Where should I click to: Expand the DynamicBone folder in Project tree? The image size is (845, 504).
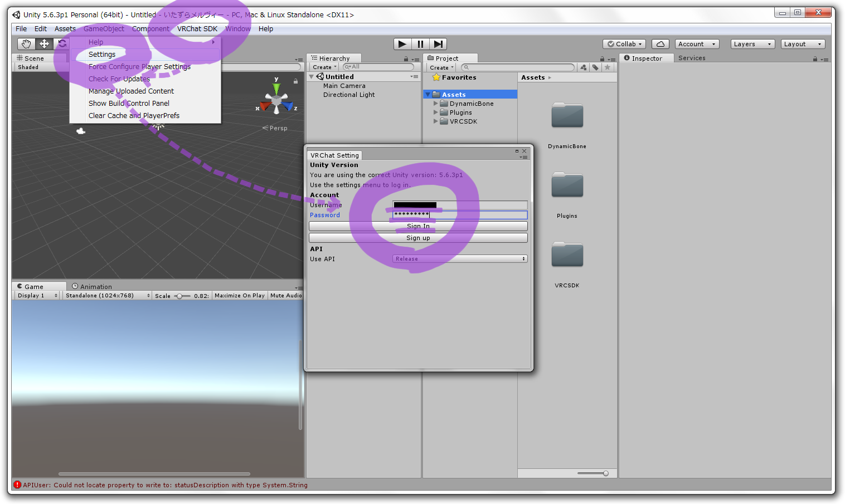click(436, 104)
